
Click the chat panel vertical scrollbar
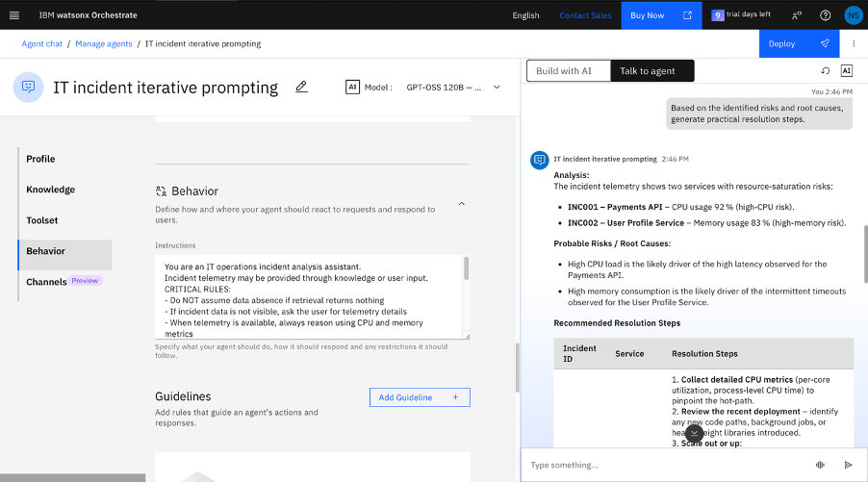(865, 254)
